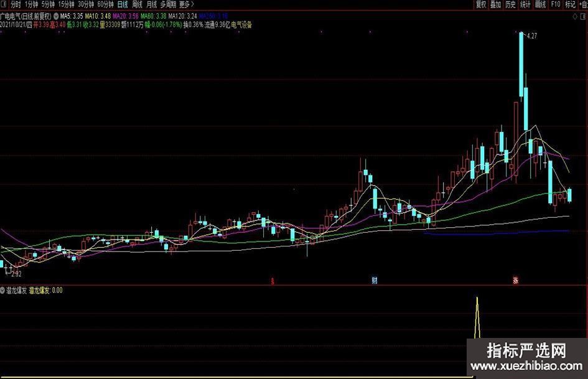Switch to the 周线 weekly chart
The width and height of the screenshot is (588, 379).
tap(137, 4)
